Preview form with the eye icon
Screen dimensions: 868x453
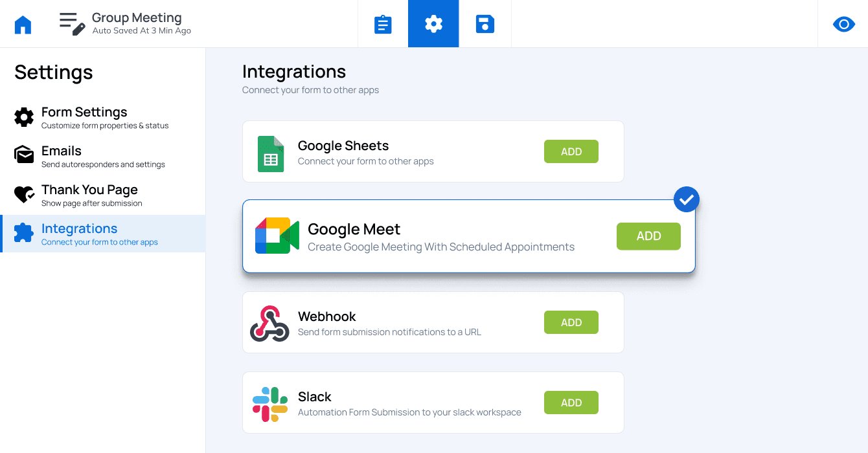tap(843, 25)
